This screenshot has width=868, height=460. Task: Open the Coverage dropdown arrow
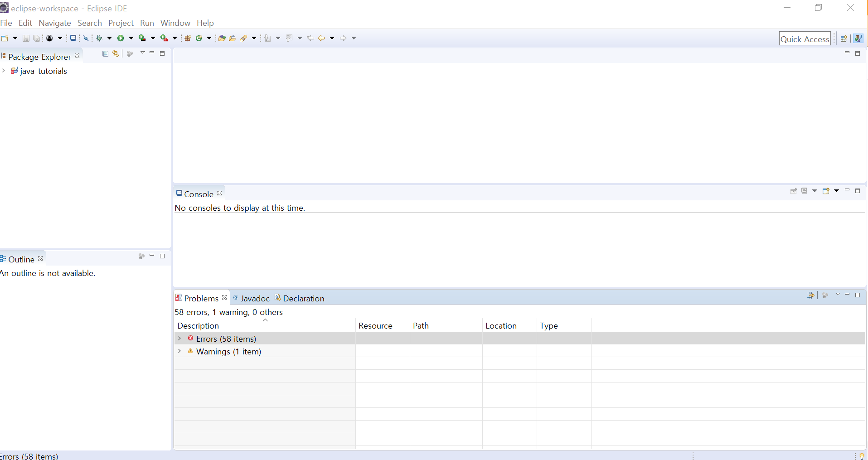click(x=153, y=38)
